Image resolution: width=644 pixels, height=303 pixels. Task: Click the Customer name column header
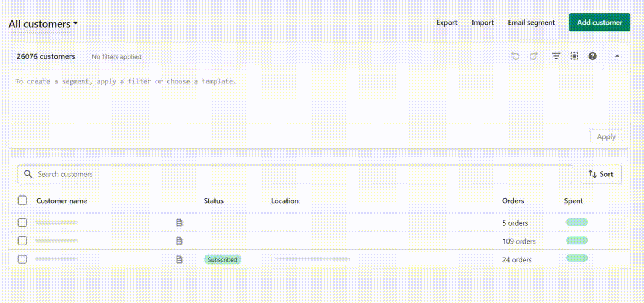tap(62, 201)
